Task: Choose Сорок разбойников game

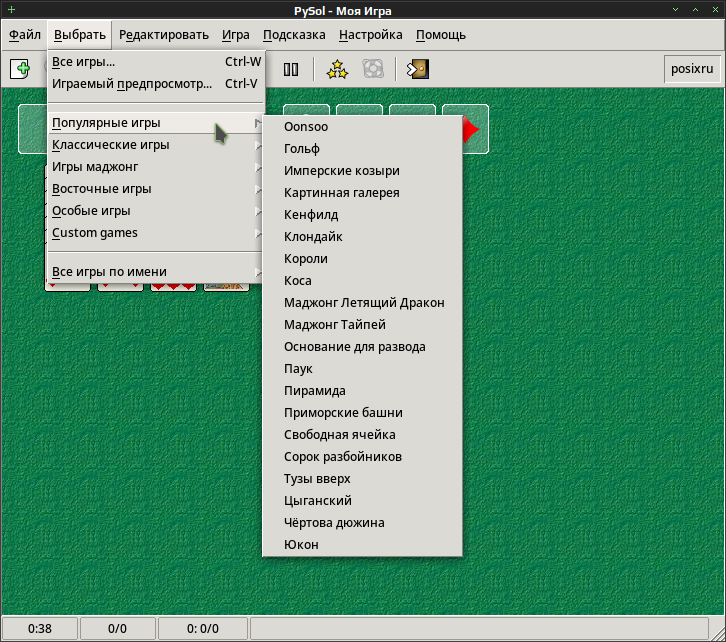Action: tap(362, 457)
